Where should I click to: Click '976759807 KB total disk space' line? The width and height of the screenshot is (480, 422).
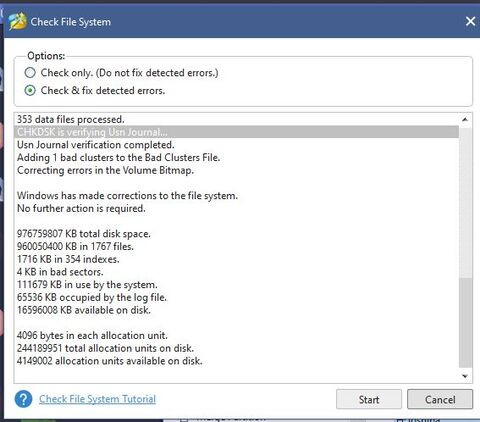(x=84, y=234)
